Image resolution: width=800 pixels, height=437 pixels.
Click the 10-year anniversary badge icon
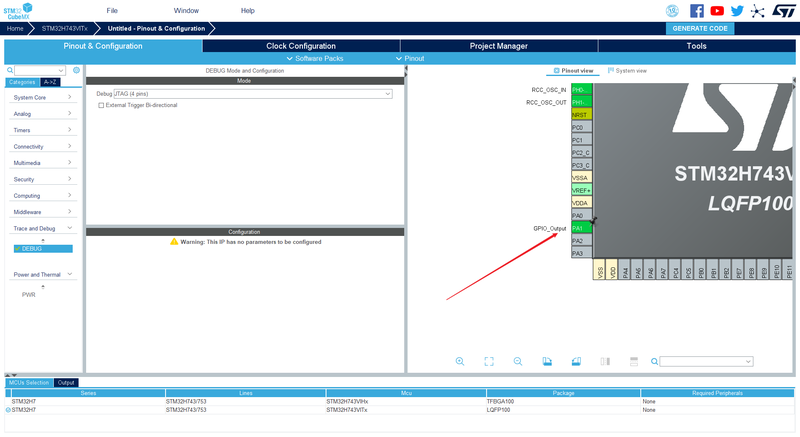tap(672, 11)
